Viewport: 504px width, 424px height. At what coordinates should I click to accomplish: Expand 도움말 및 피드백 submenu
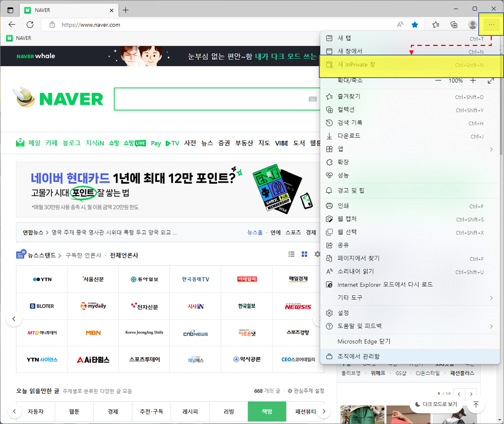click(x=410, y=326)
